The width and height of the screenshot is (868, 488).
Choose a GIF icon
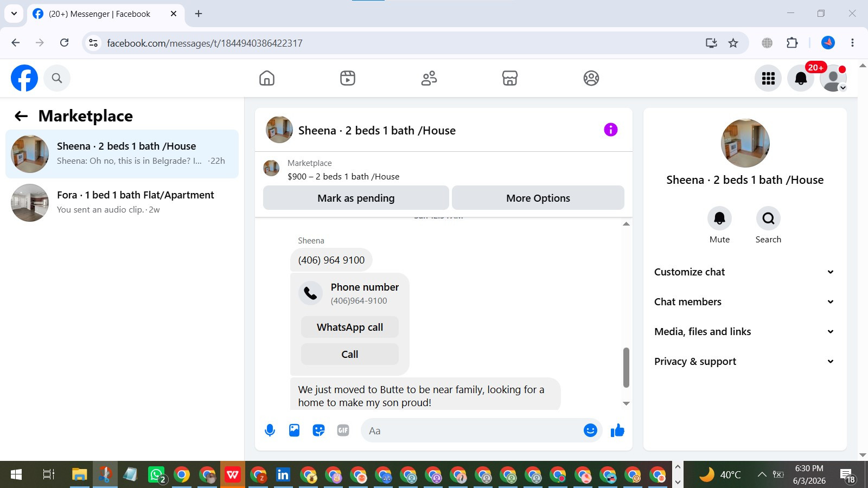(x=343, y=431)
